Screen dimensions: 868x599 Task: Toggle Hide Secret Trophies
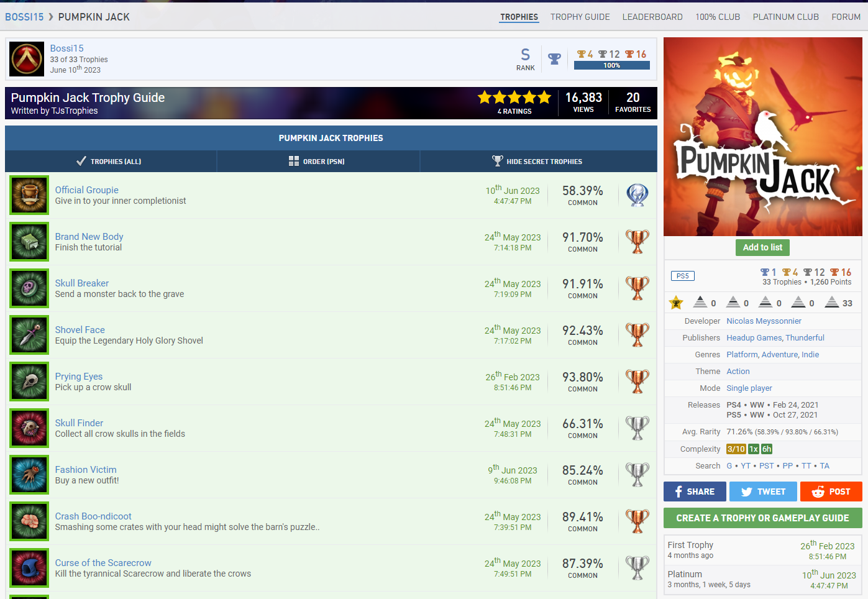tap(537, 162)
